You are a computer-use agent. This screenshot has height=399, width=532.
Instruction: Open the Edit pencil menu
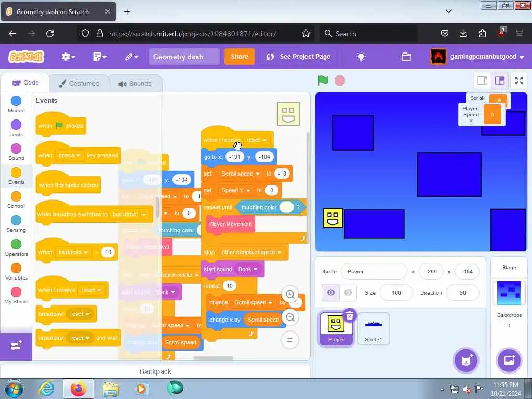pos(131,57)
